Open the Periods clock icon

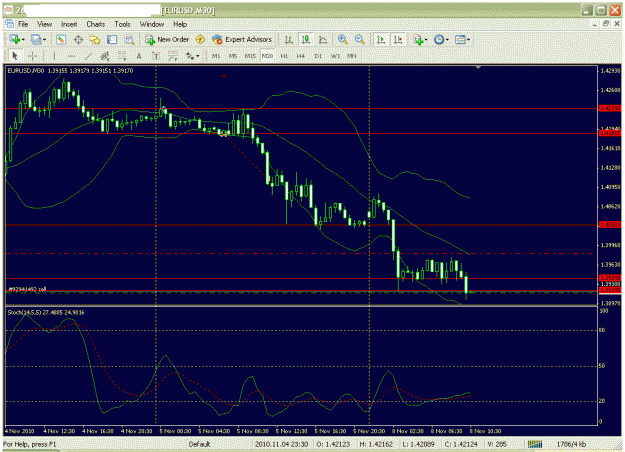(439, 39)
